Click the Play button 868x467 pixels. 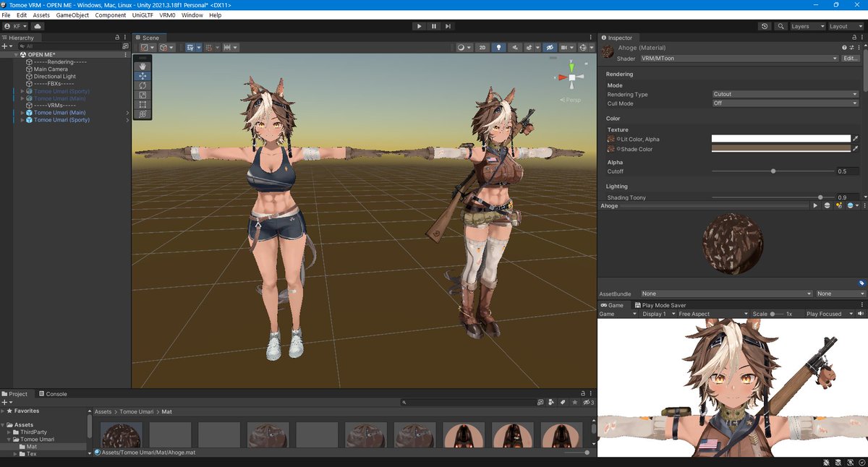coord(419,26)
